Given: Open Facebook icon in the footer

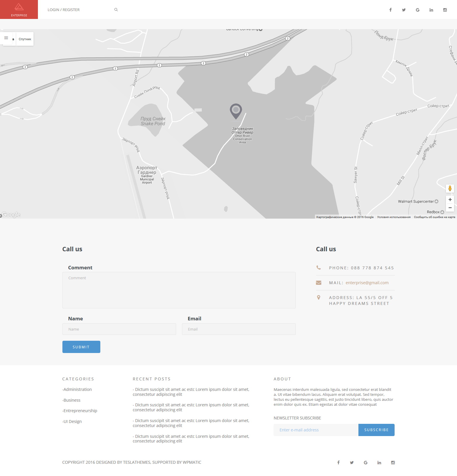Looking at the screenshot, I should (338, 463).
